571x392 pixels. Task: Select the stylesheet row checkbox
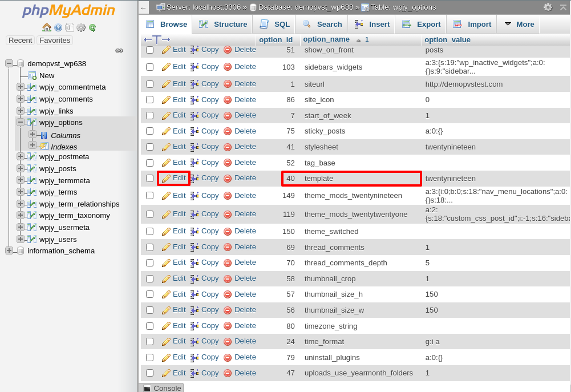tap(149, 147)
